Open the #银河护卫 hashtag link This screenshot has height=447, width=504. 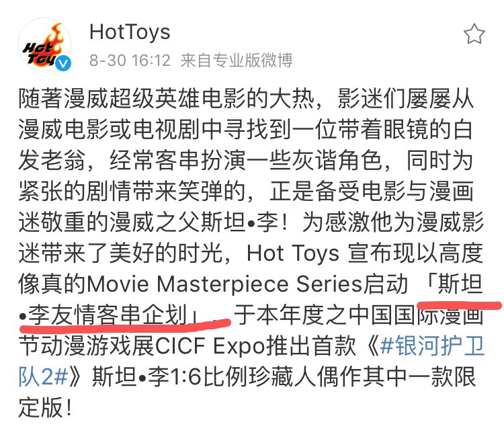point(432,346)
